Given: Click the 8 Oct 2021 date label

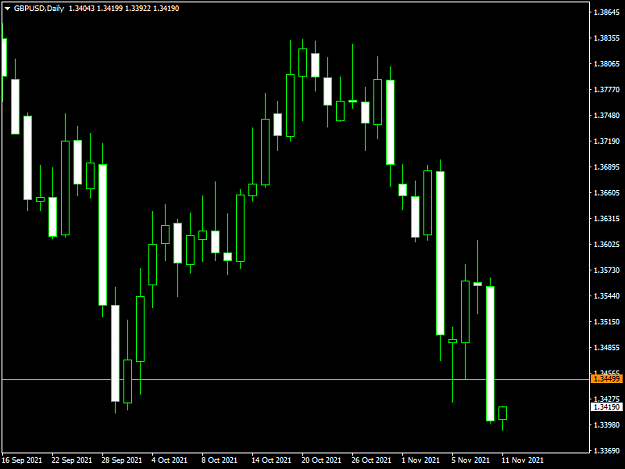Looking at the screenshot, I should 219,460.
